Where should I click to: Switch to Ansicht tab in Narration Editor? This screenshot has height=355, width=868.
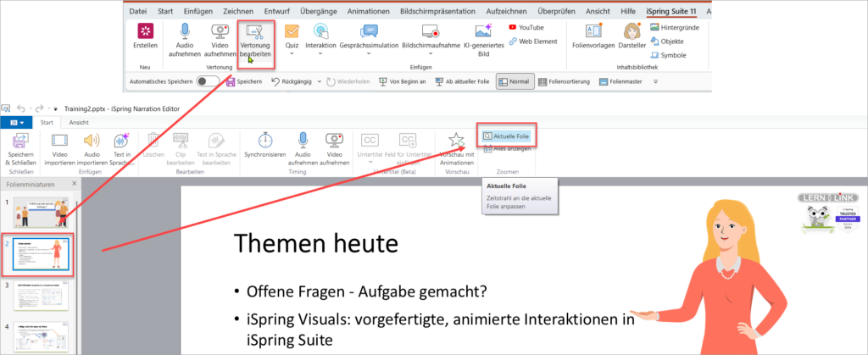pyautogui.click(x=79, y=123)
